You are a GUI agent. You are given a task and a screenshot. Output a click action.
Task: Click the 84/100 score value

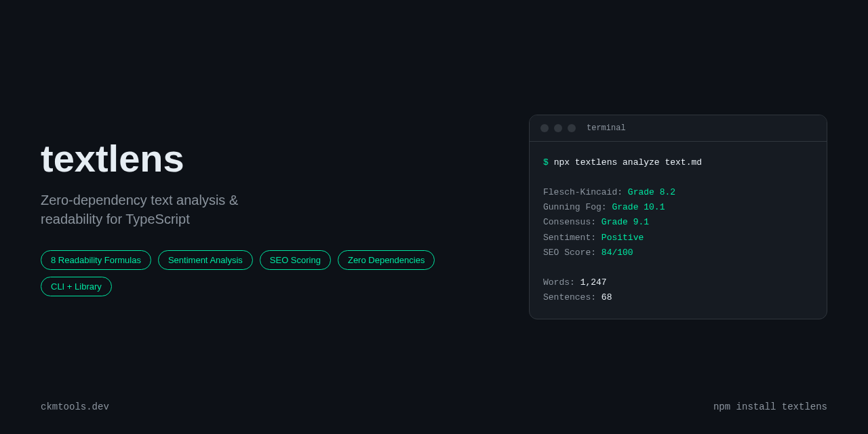[x=617, y=252]
